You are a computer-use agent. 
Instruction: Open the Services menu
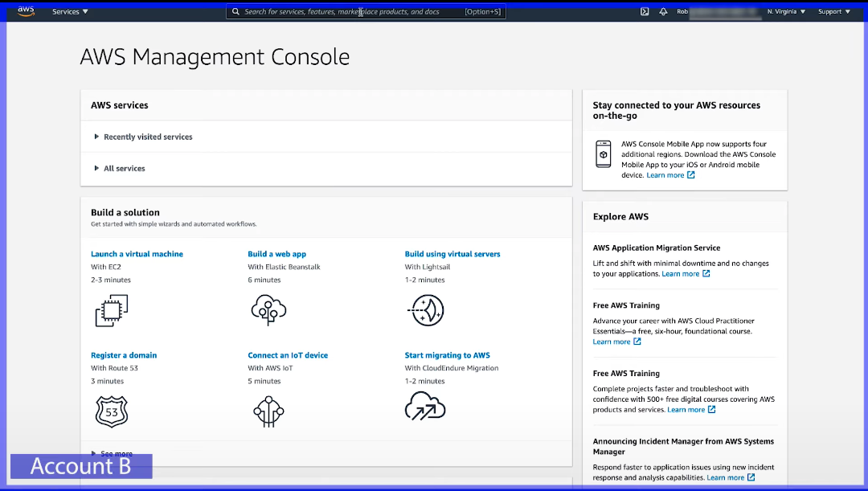pyautogui.click(x=70, y=12)
